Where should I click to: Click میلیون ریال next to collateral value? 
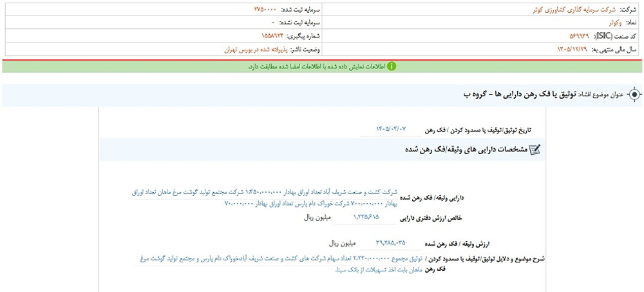343,244
